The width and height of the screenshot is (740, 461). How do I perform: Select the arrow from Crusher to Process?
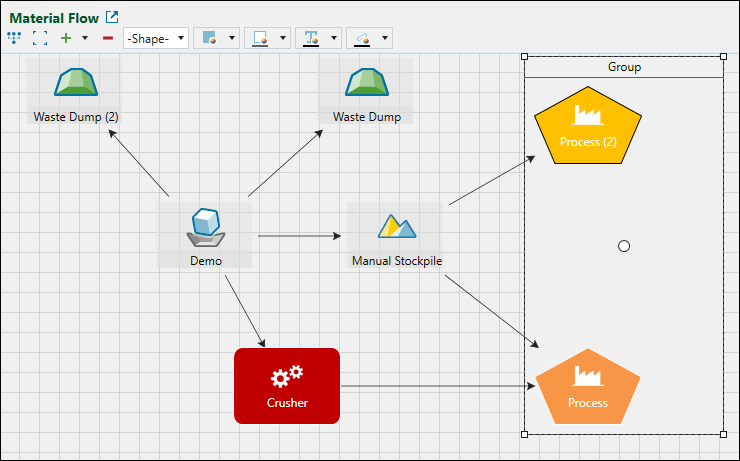tap(438, 386)
